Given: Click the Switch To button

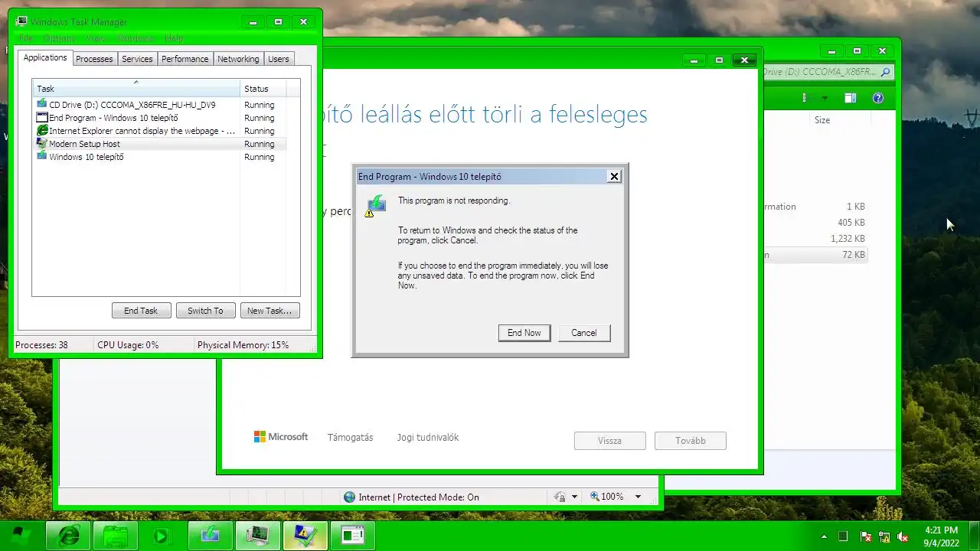Looking at the screenshot, I should pos(205,311).
